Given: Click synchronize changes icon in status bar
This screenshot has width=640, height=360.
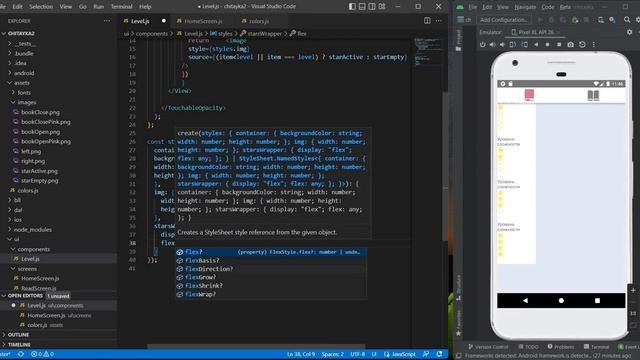Looking at the screenshot, I should pos(21,354).
